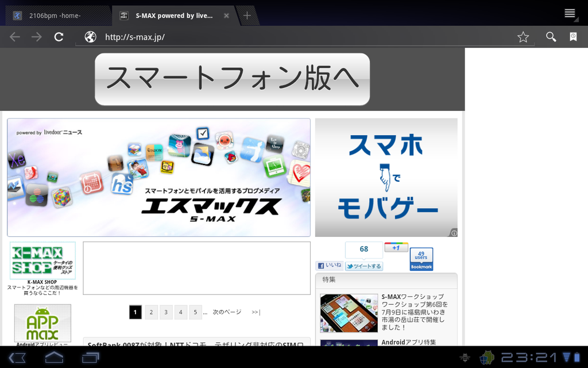The height and width of the screenshot is (368, 588).
Task: Open search with the magnifier icon
Action: [551, 37]
